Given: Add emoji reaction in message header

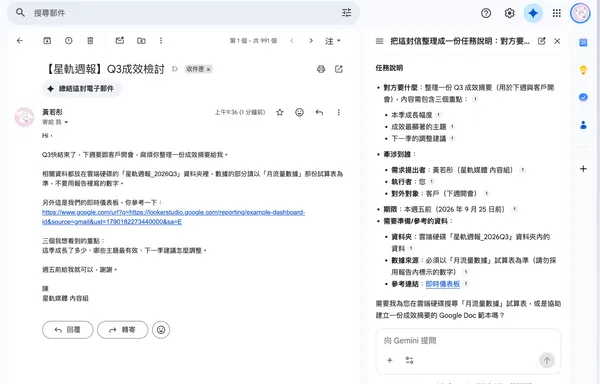Looking at the screenshot, I should pos(299,112).
